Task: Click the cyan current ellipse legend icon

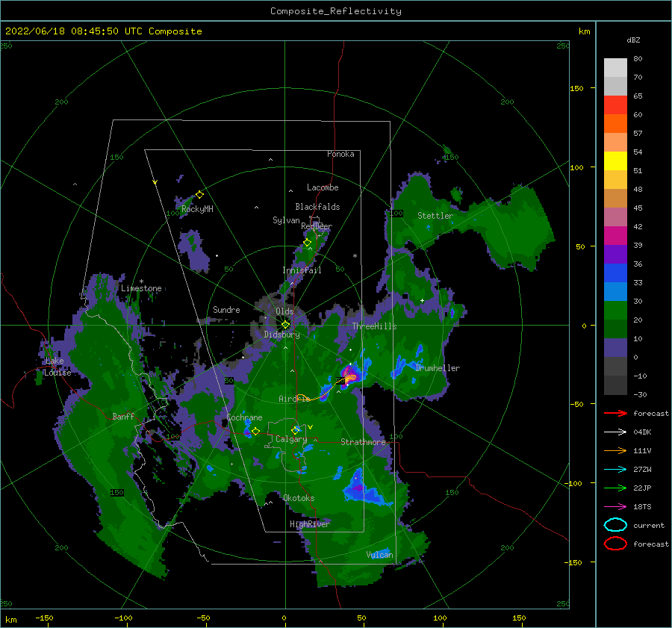Action: 615,525
